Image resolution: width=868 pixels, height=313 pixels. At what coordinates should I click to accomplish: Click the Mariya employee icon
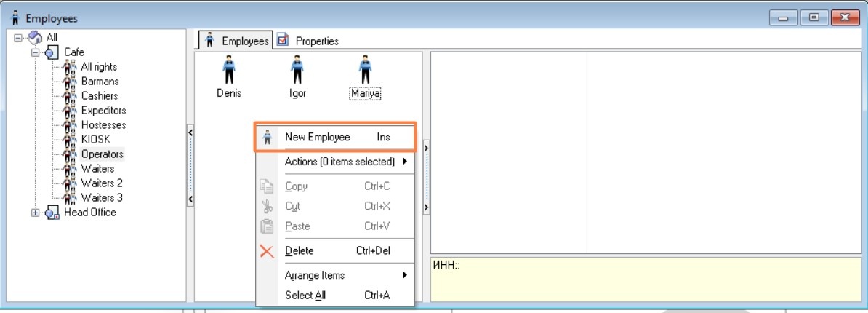click(x=365, y=73)
